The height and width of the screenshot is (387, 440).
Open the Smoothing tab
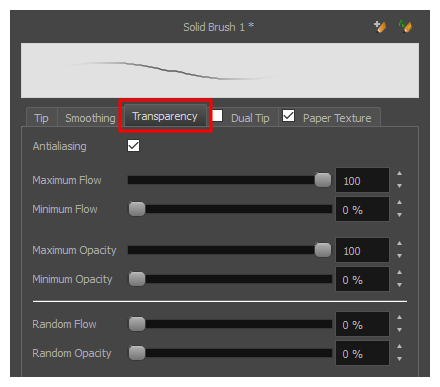tap(90, 118)
